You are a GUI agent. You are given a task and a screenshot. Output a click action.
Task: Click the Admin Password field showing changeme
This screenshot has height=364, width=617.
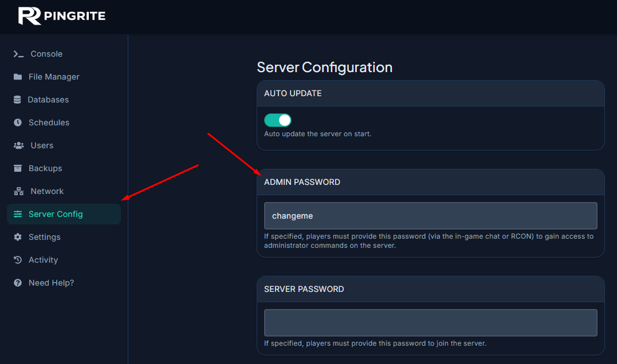pos(430,216)
